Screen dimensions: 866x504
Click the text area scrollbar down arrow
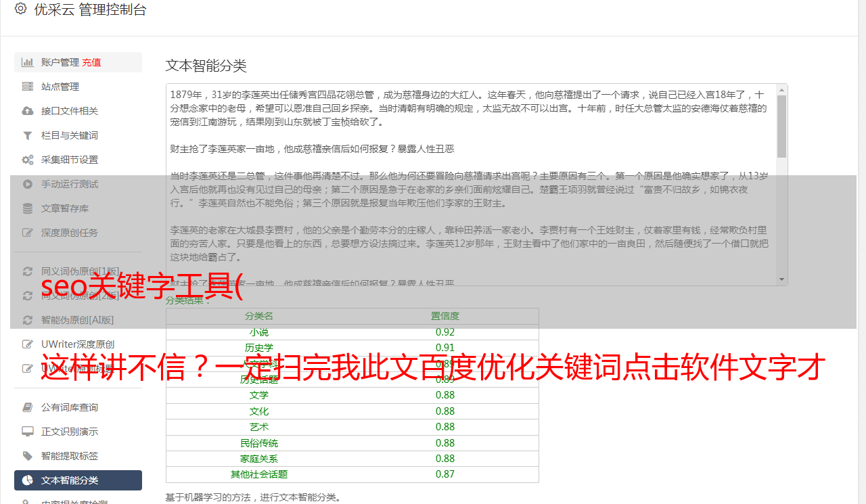click(782, 279)
